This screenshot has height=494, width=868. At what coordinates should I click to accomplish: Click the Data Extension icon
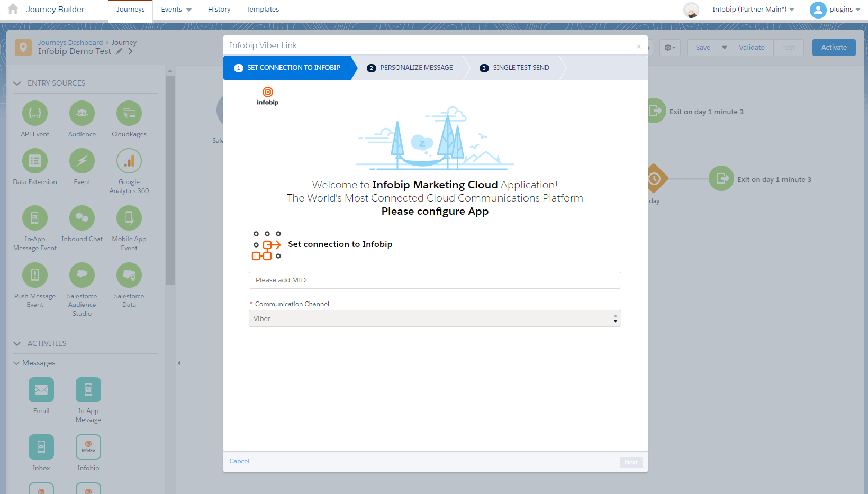(x=35, y=161)
